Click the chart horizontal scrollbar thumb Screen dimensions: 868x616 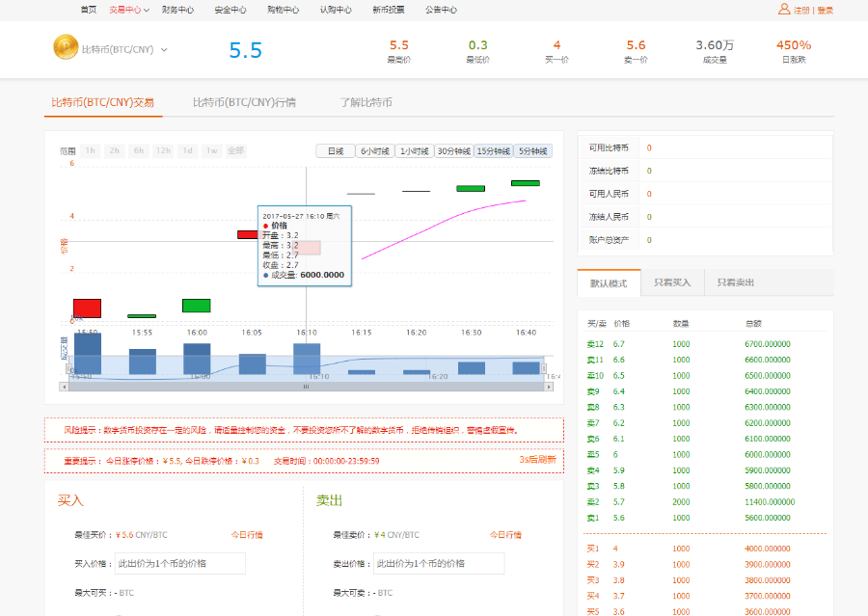tap(307, 386)
